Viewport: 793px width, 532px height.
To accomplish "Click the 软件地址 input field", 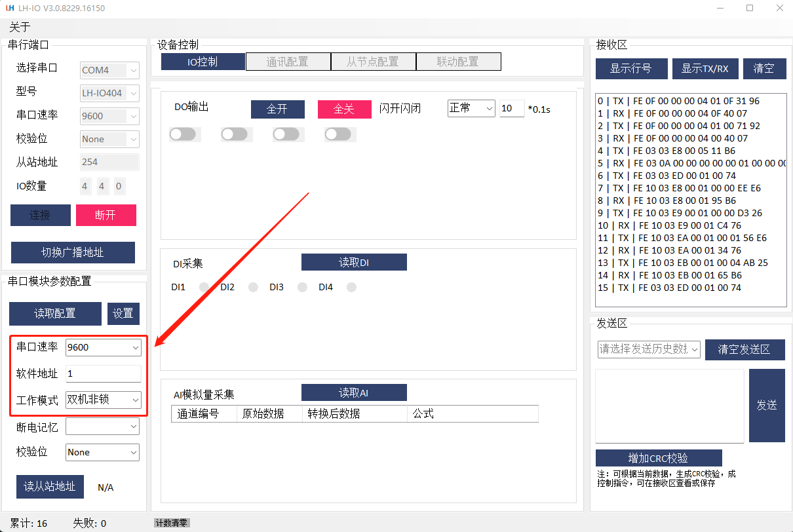I will pos(104,373).
